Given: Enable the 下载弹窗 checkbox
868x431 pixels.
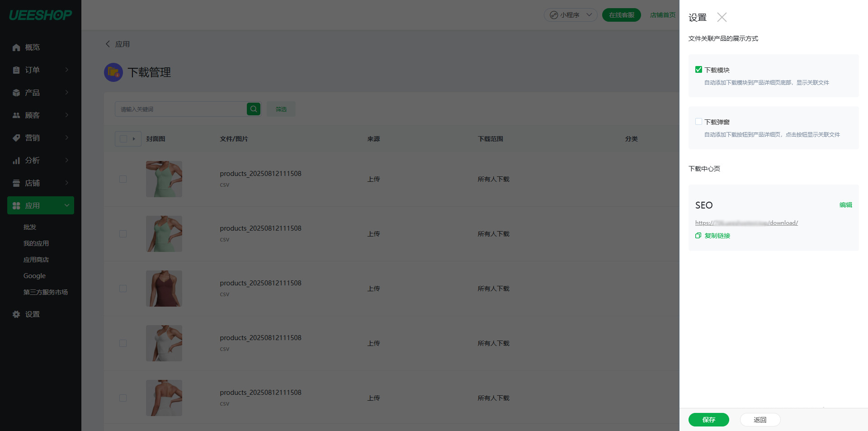Looking at the screenshot, I should 698,122.
